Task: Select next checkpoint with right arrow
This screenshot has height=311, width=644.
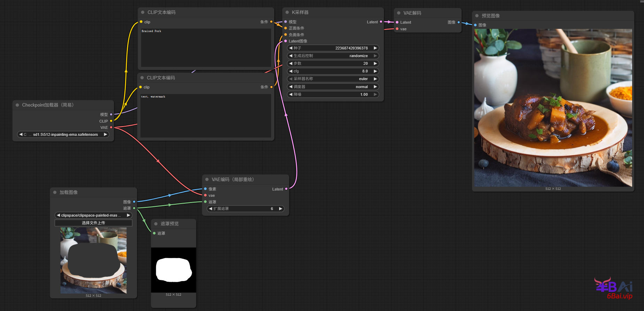Action: coord(106,134)
